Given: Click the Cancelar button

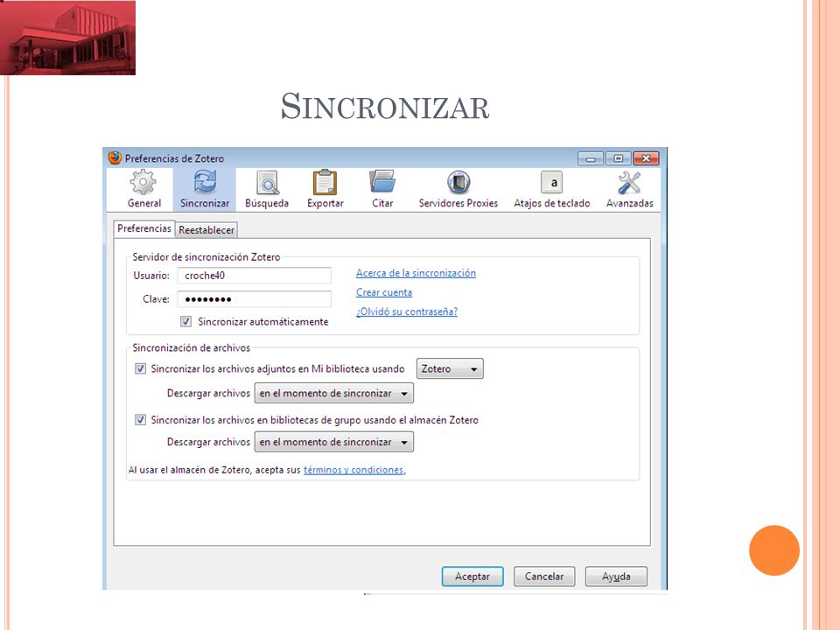Looking at the screenshot, I should click(544, 577).
